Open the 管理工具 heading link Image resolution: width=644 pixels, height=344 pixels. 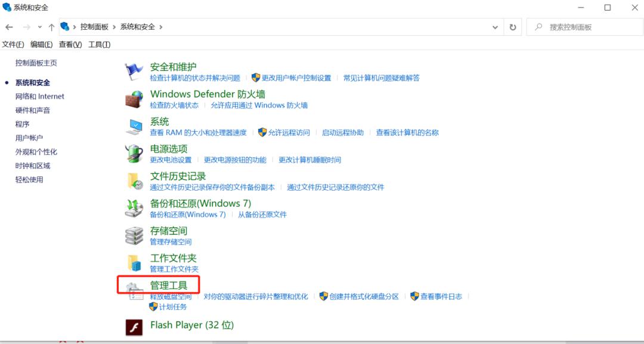coord(168,286)
